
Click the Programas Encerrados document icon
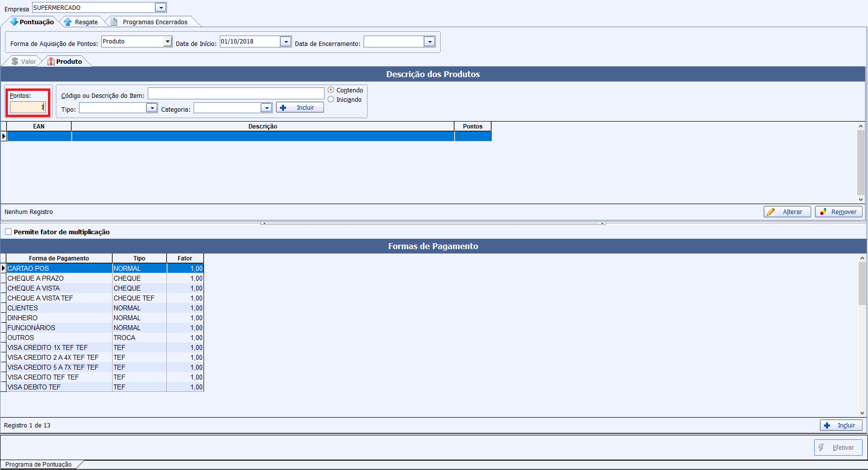(114, 22)
